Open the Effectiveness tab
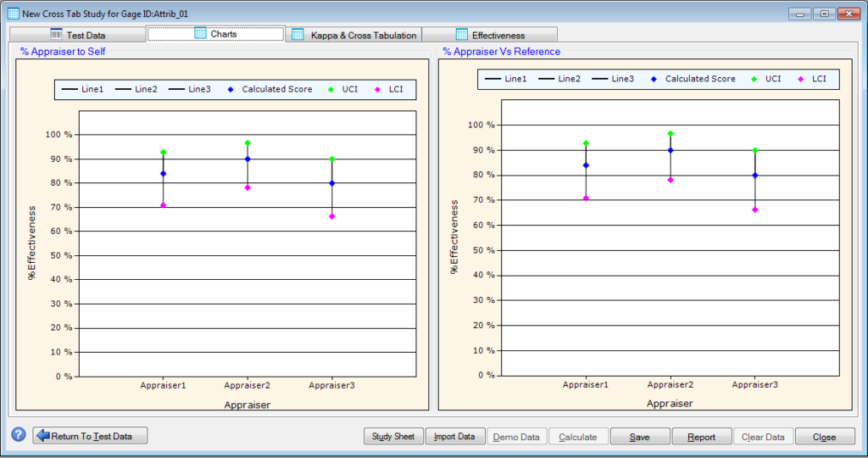868x458 pixels. [490, 35]
